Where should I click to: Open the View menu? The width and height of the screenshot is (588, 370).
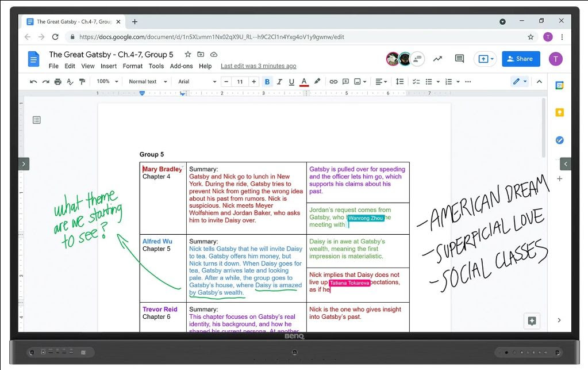[x=88, y=66]
